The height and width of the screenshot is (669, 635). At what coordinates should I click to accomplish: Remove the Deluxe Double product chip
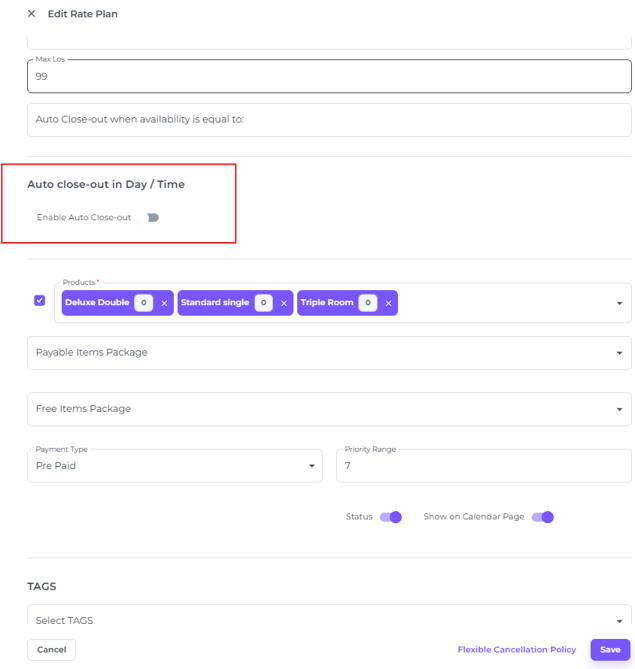tap(164, 303)
